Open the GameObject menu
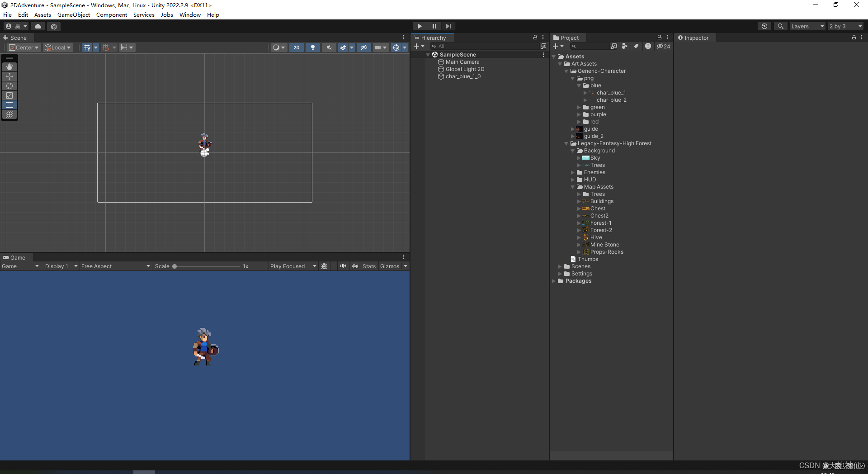This screenshot has width=868, height=474. pos(74,14)
